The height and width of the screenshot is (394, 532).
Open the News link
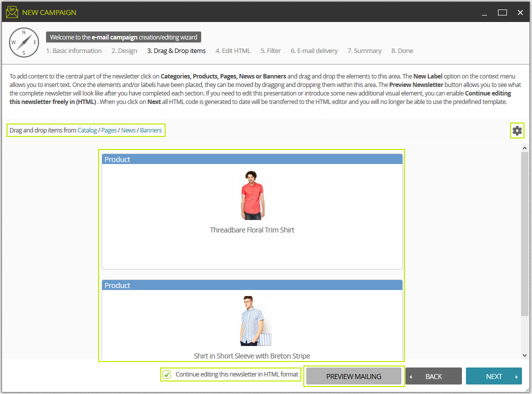[x=128, y=130]
